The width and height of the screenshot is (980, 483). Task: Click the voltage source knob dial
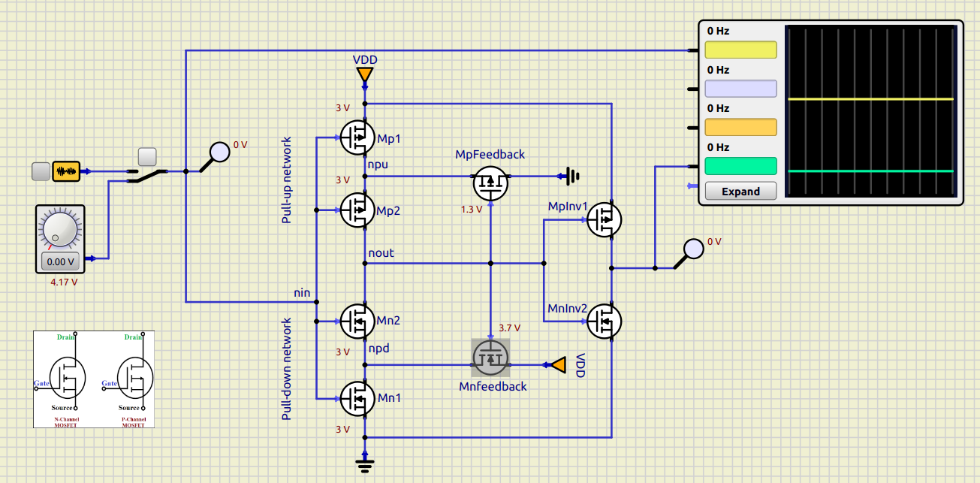(60, 229)
